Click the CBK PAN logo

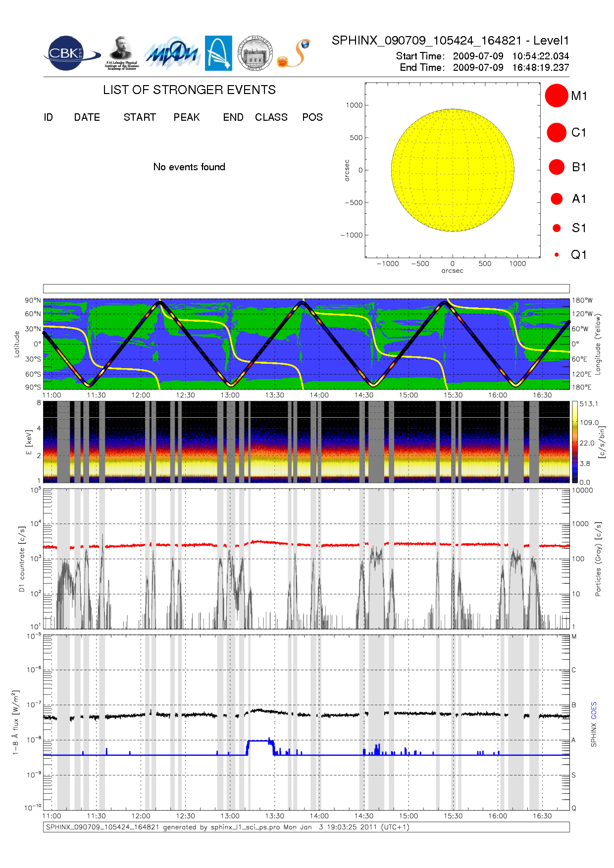(70, 53)
